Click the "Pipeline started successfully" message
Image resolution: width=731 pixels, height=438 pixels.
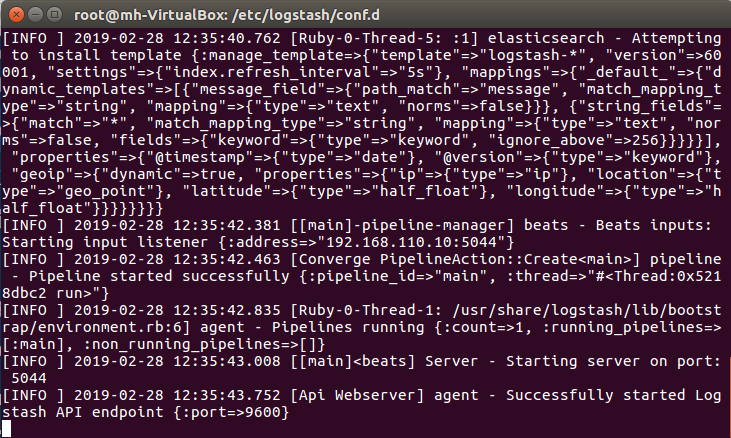[x=159, y=276]
